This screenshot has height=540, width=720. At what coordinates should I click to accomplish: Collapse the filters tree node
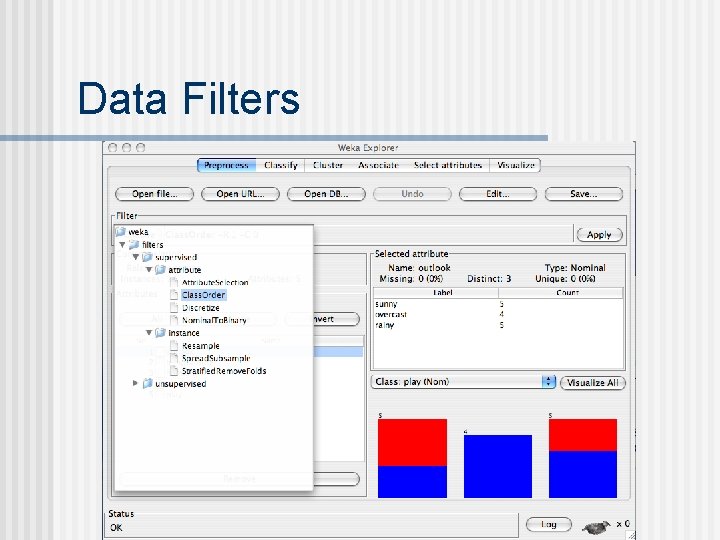[x=122, y=245]
